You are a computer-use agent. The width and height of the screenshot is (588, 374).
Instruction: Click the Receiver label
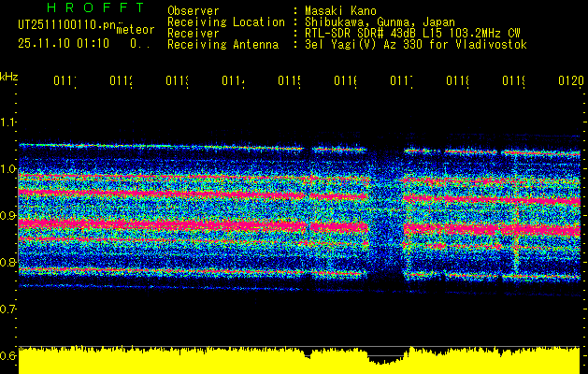pos(194,34)
